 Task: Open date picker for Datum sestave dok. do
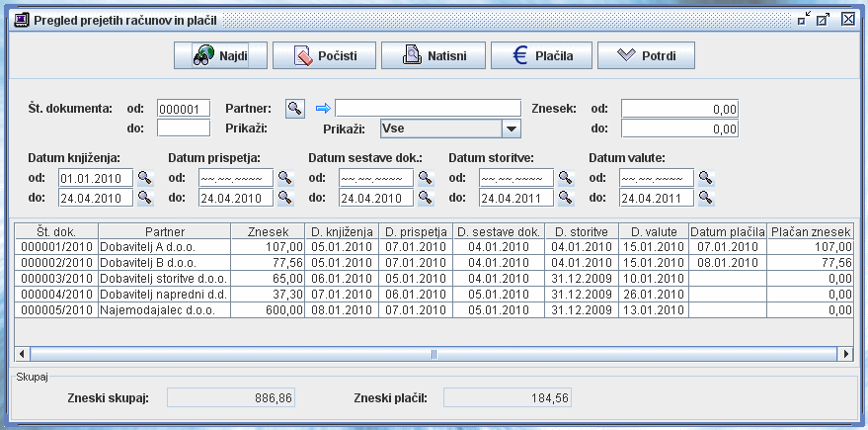(426, 198)
